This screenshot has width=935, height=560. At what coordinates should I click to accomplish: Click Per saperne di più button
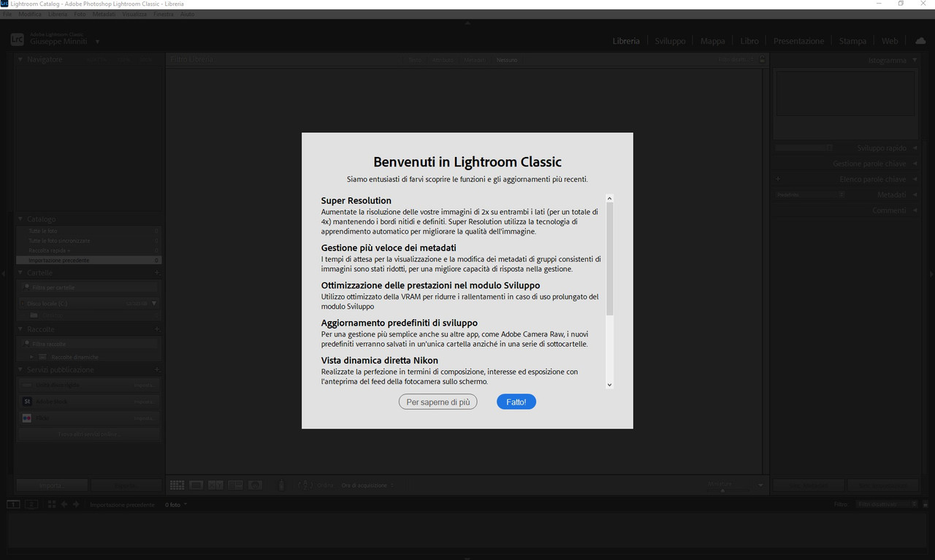pos(438,402)
